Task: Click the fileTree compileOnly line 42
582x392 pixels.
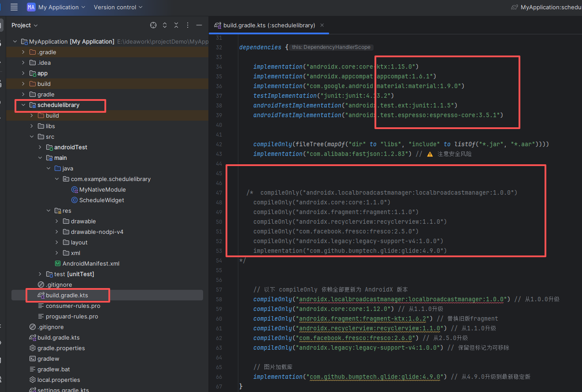Action: coord(401,144)
